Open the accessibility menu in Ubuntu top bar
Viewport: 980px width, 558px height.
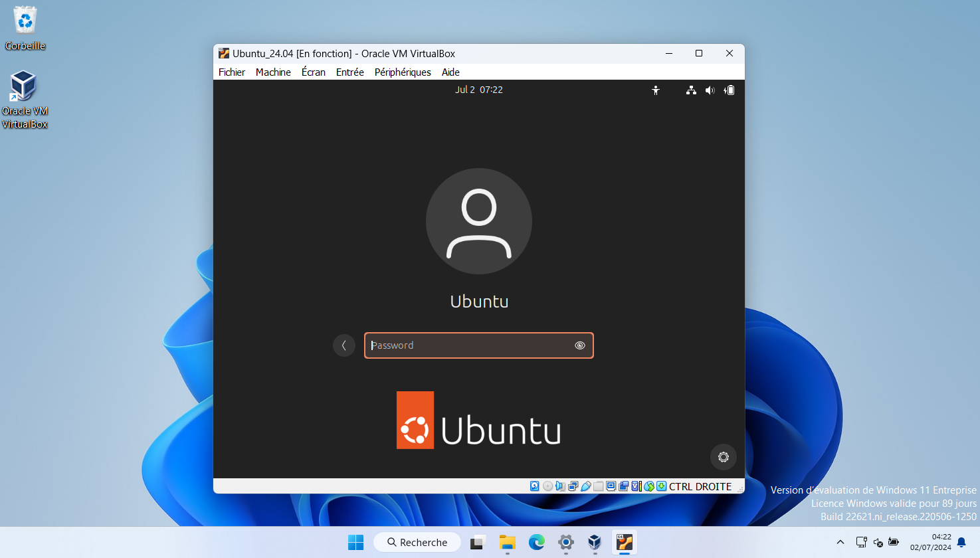click(656, 90)
